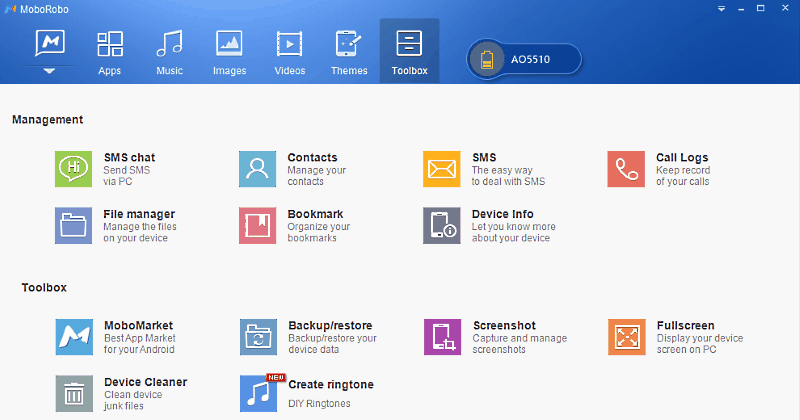The image size is (800, 420).
Task: Open the MoboRobo home icon
Action: (x=50, y=43)
